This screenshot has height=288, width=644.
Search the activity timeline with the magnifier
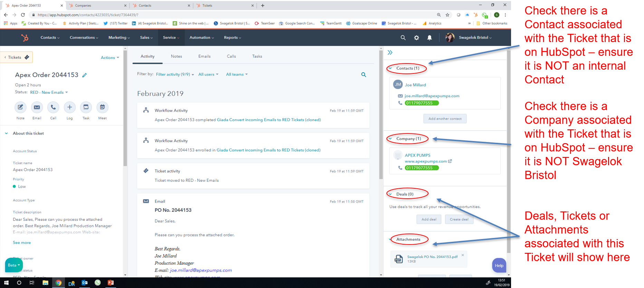tap(364, 75)
